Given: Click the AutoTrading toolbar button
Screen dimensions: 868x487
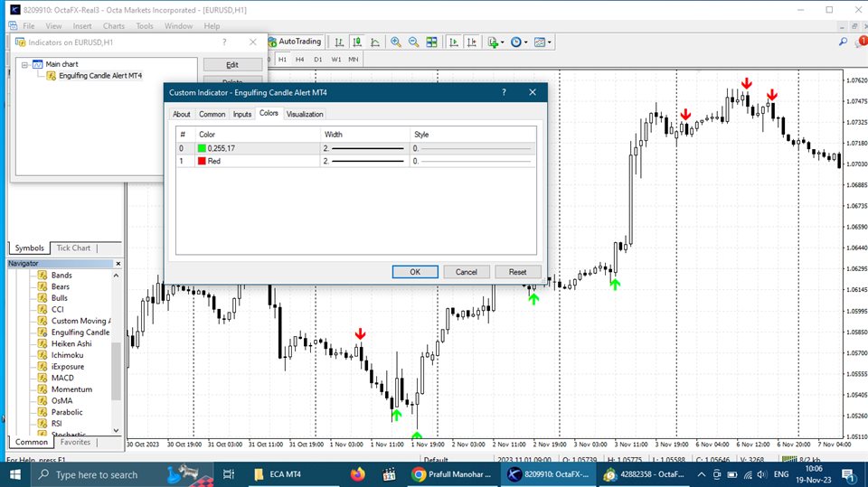Looking at the screenshot, I should (295, 42).
